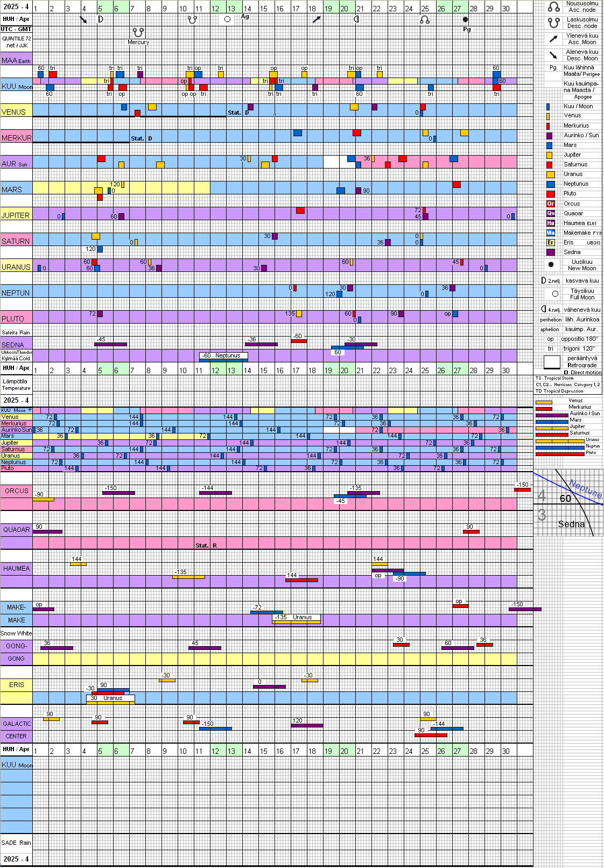The height and width of the screenshot is (868, 604).
Task: Pick the purple Sedna swatch in the legend
Action: click(550, 252)
